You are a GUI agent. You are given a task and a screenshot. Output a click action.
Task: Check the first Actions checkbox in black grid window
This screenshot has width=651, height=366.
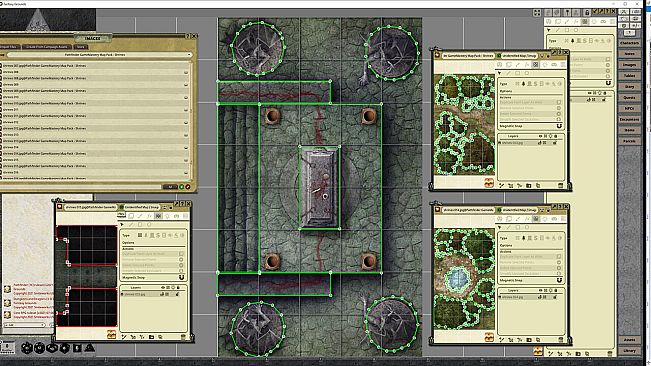[181, 254]
